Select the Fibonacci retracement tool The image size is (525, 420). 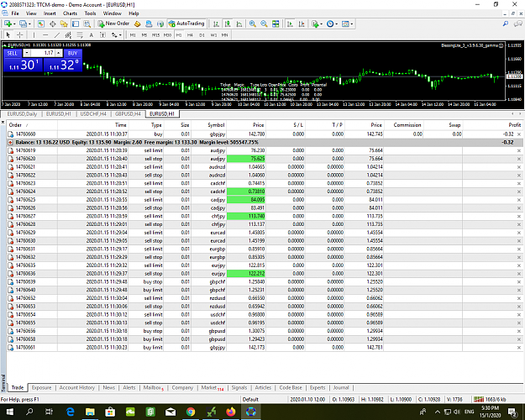tap(80, 34)
